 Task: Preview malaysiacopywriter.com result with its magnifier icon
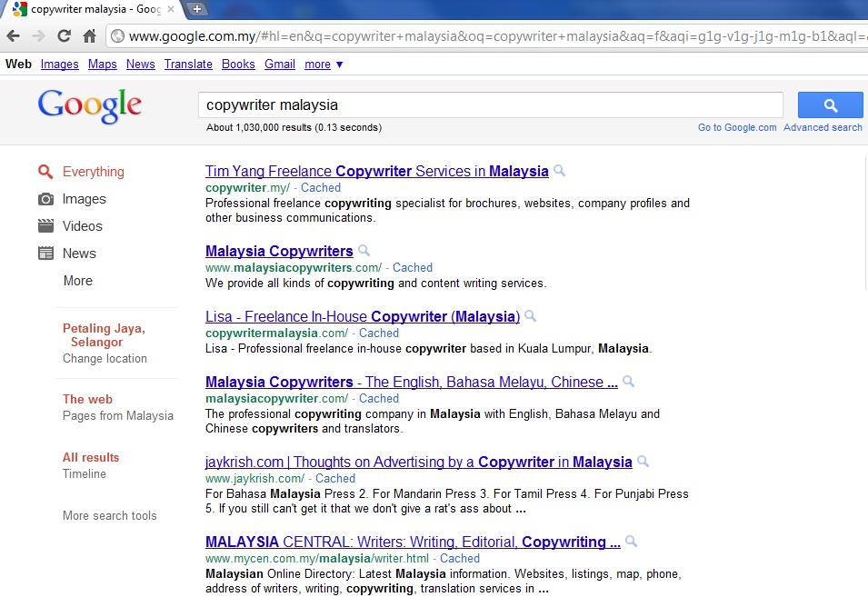pyautogui.click(x=628, y=382)
